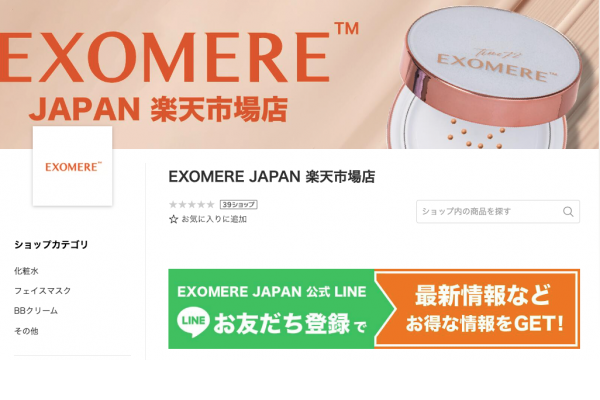Click the orange 最新情報など banner section
Viewport: 600px width, 400px height.
[478, 309]
